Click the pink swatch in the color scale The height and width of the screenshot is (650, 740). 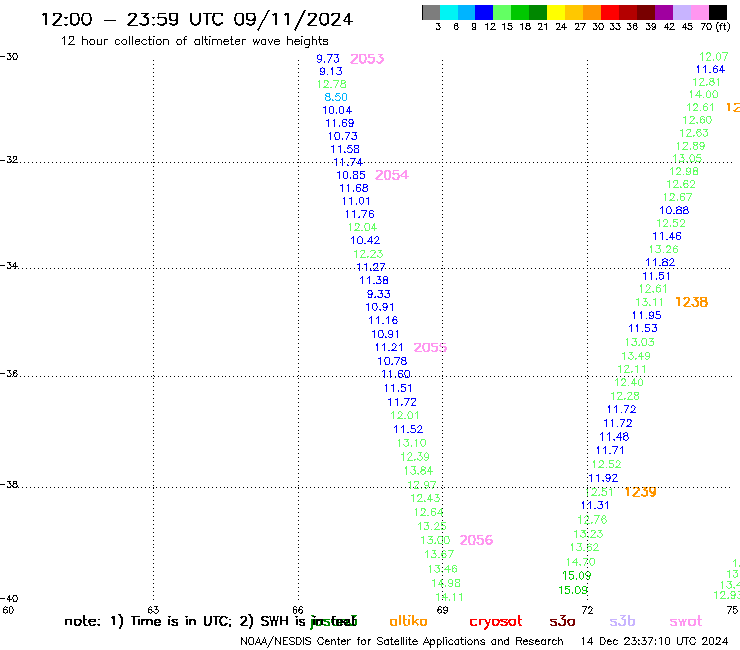click(x=700, y=12)
